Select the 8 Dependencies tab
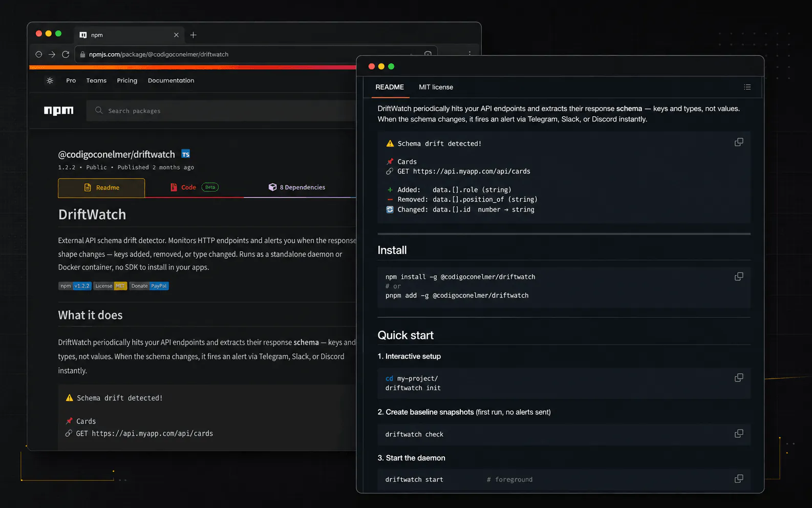The height and width of the screenshot is (508, 812). point(297,187)
